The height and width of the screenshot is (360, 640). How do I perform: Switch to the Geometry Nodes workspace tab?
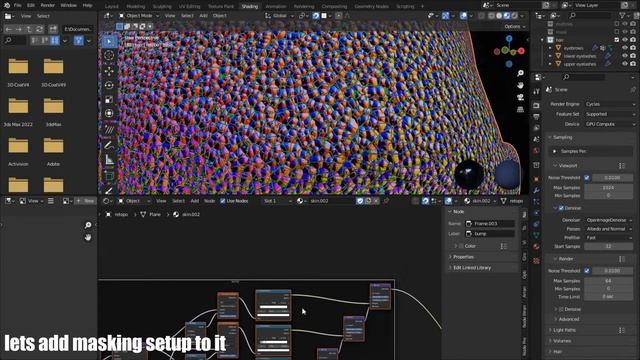[x=371, y=7]
